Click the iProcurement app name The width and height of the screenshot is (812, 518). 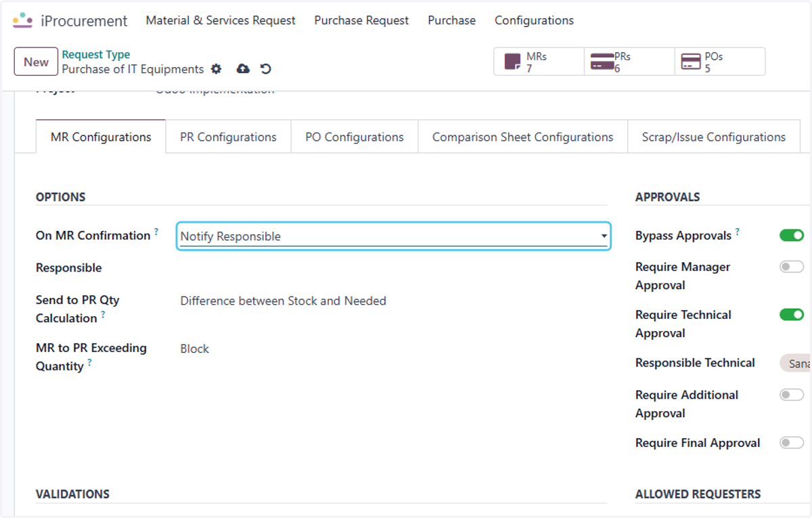[84, 21]
